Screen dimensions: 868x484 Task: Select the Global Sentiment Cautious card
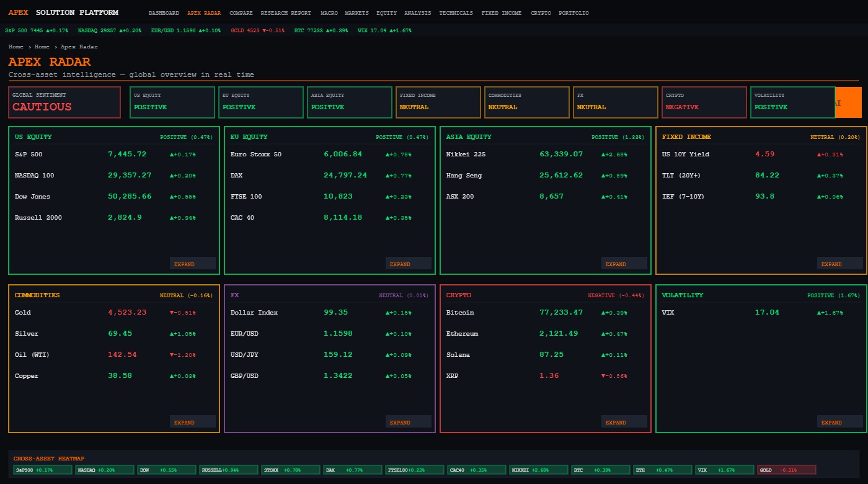pyautogui.click(x=64, y=102)
